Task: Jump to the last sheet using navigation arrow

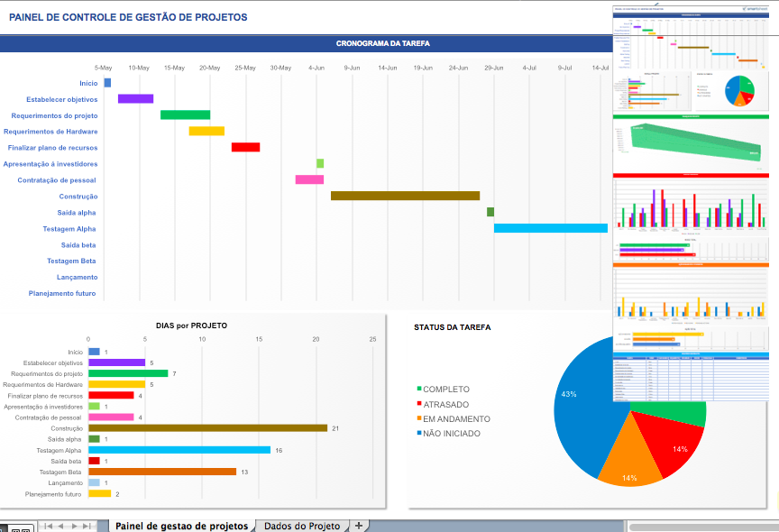Action: 88,526
